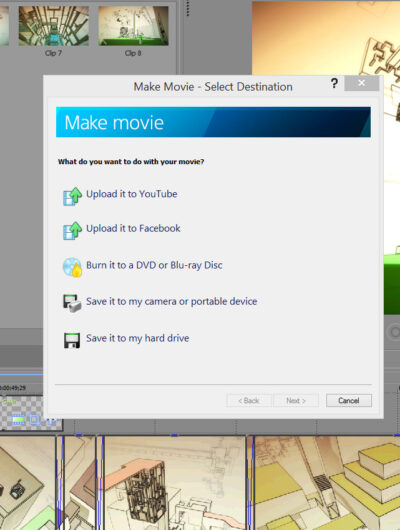
Task: Click the Facebook upload film icon
Action: coord(72,231)
